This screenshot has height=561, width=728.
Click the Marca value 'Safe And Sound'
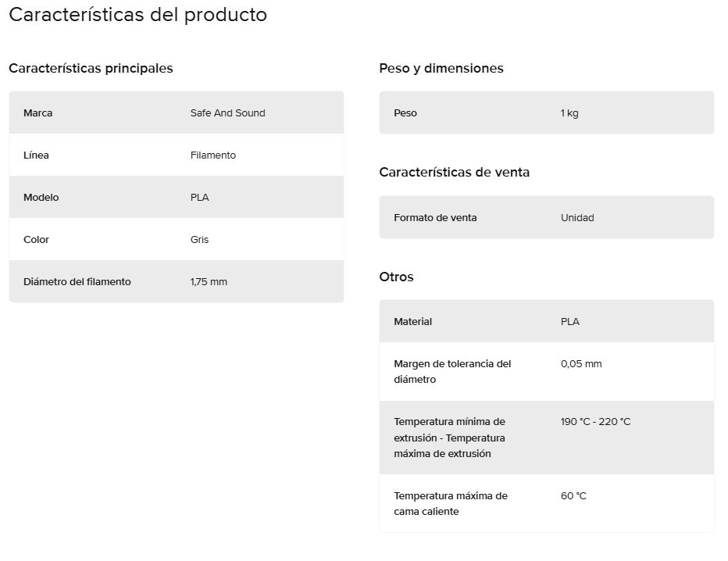(x=227, y=113)
